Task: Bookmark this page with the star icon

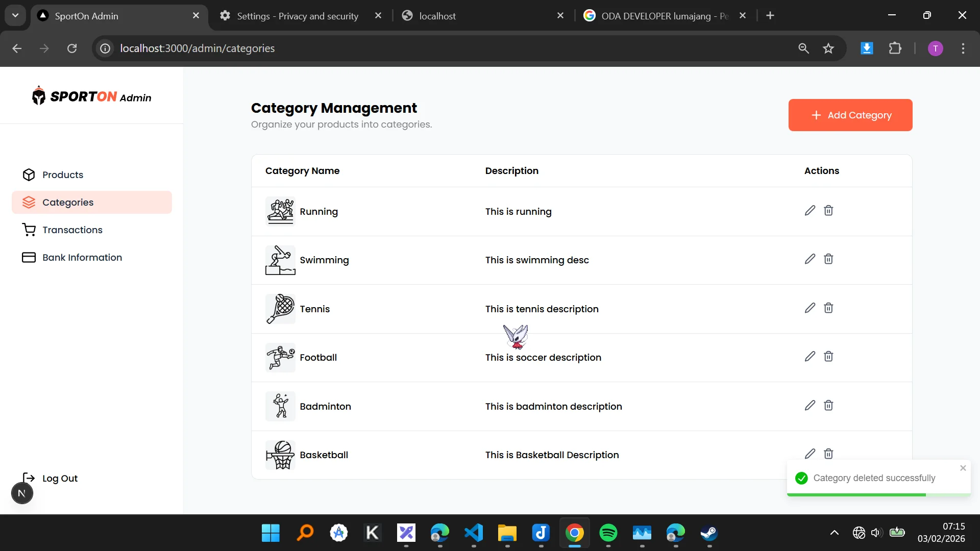Action: 828,48
